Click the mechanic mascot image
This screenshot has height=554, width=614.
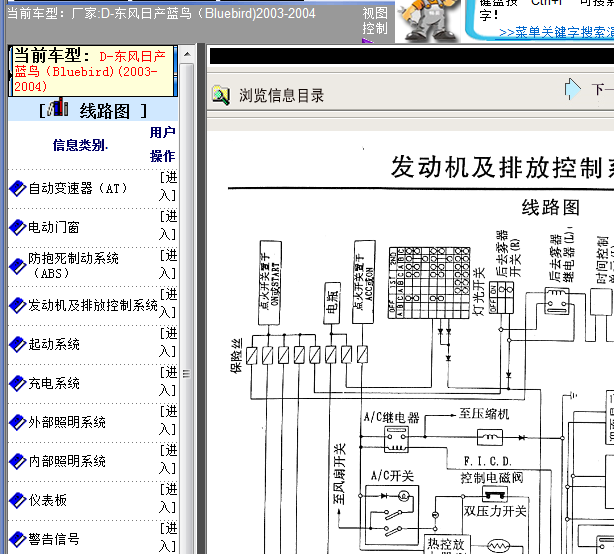428,20
